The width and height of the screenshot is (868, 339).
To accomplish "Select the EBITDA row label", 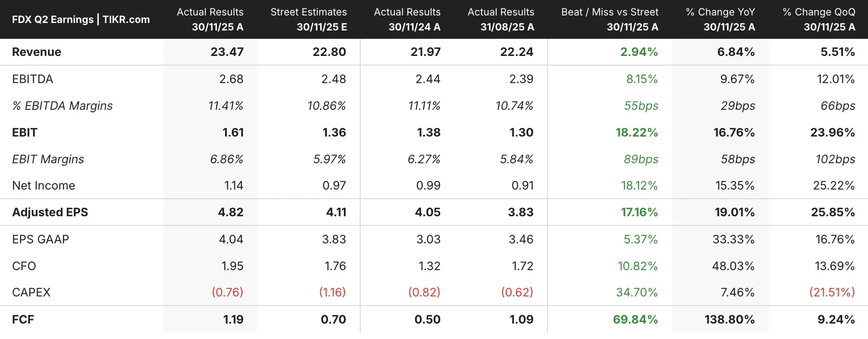I will point(33,79).
